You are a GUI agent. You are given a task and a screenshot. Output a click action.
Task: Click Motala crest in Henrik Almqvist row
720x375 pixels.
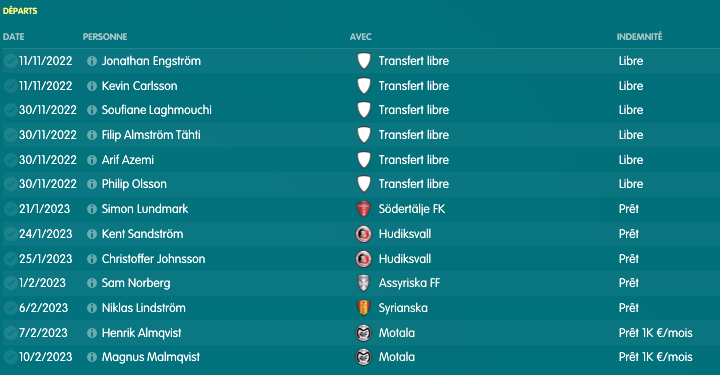tap(364, 333)
